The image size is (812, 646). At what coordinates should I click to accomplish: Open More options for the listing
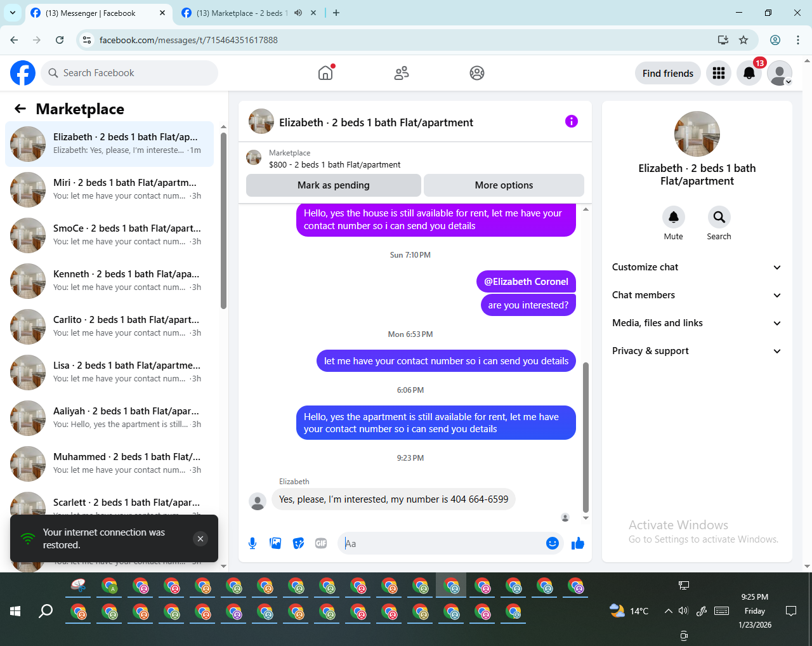pos(504,185)
